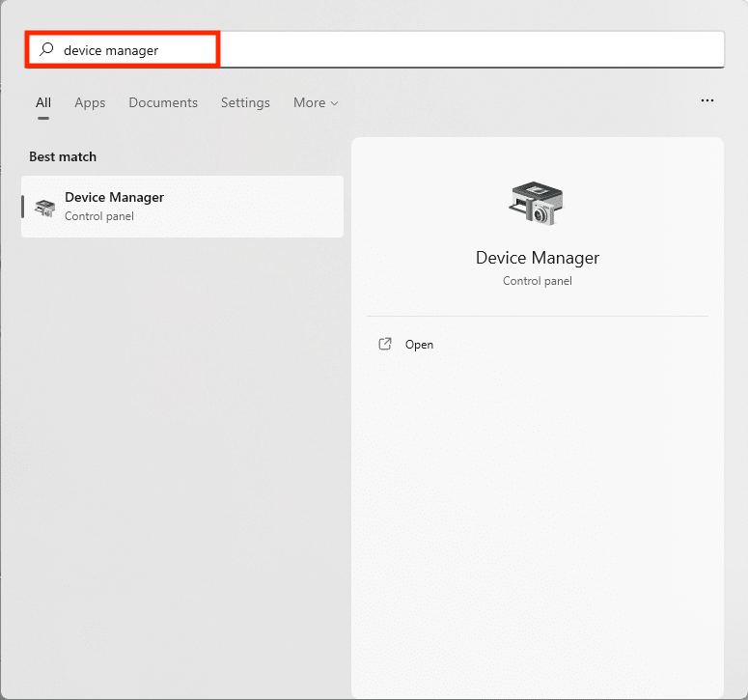Switch to the Apps tab
This screenshot has width=748, height=700.
click(90, 102)
